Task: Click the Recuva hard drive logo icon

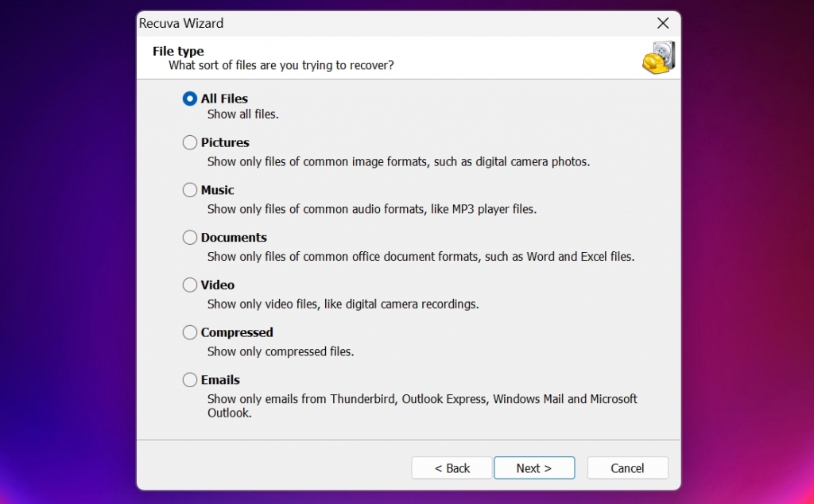Action: point(657,59)
